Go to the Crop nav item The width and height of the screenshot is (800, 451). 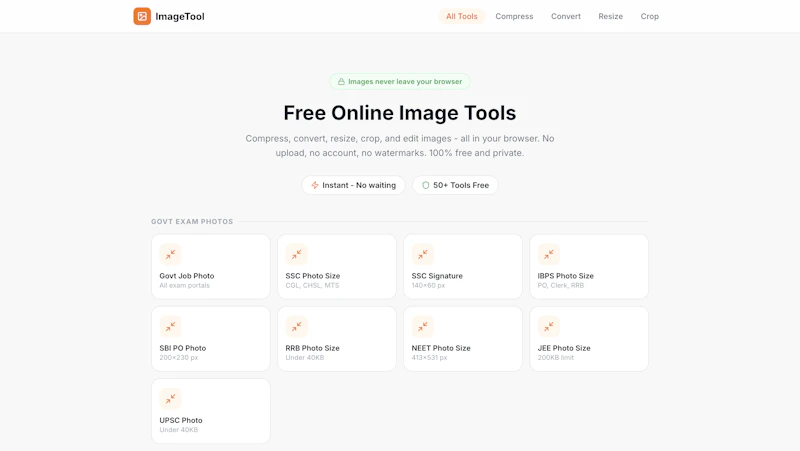click(x=649, y=16)
